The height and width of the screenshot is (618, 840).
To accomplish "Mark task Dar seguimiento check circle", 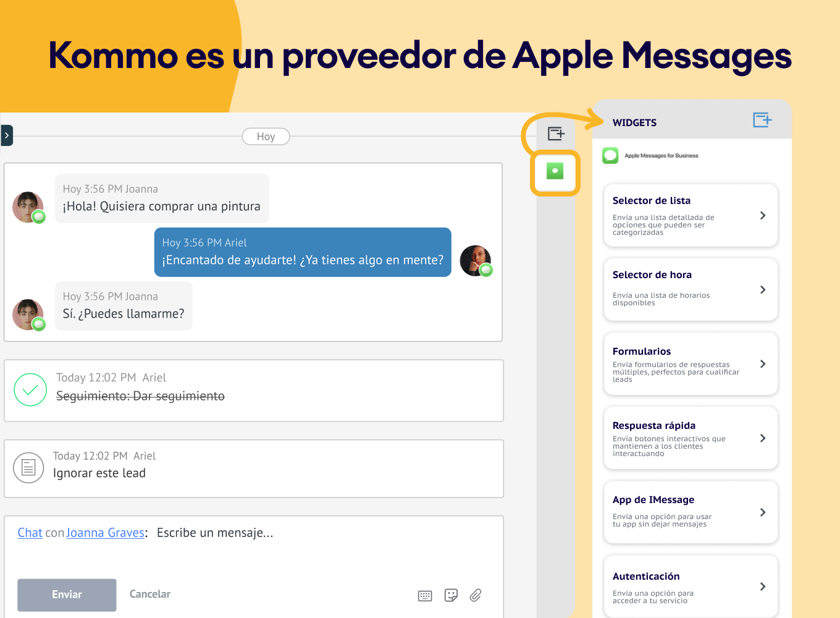I will pyautogui.click(x=30, y=389).
